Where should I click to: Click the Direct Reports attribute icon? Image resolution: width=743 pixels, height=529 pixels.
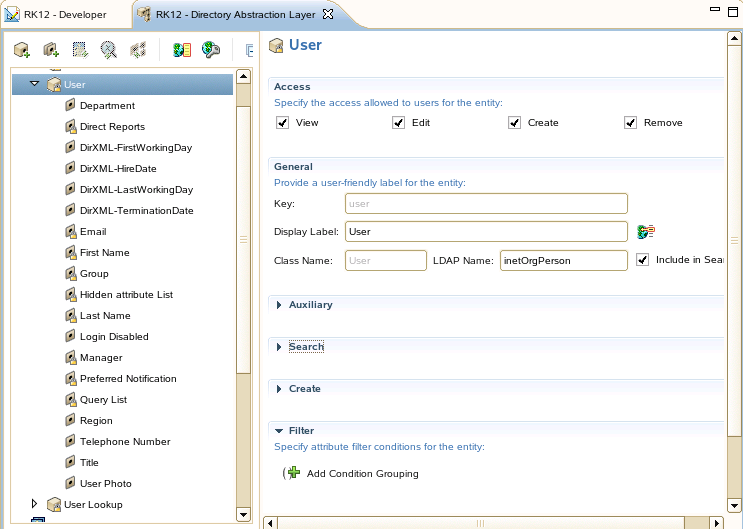coord(71,127)
